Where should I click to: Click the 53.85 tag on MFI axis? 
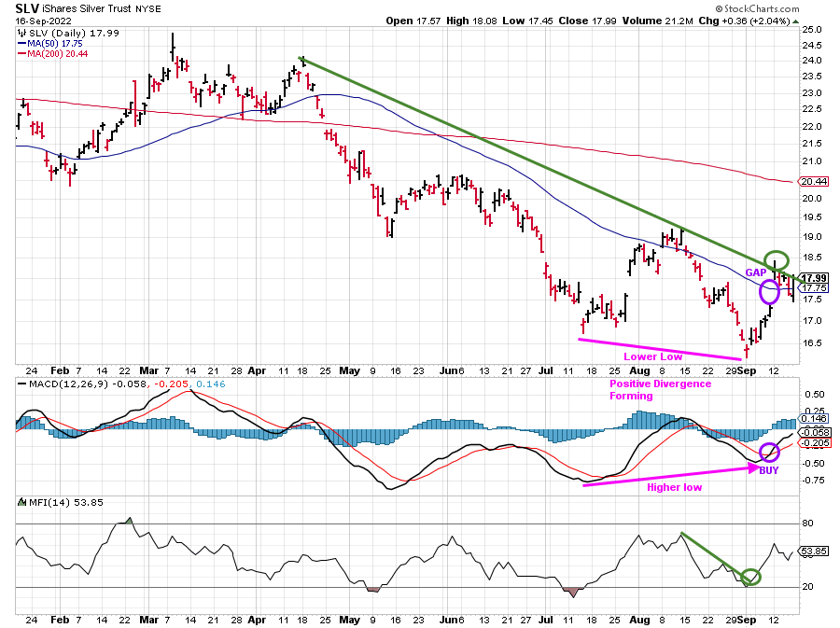pos(814,551)
